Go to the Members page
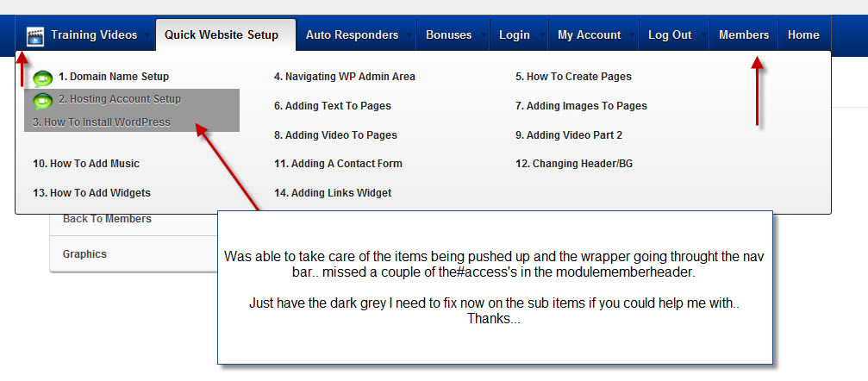 pos(744,35)
